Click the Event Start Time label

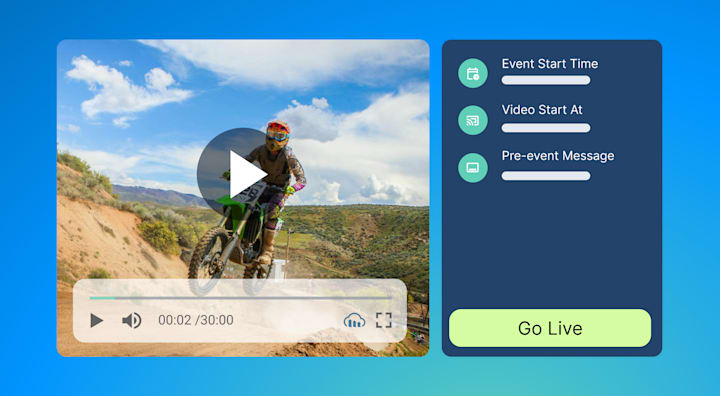pyautogui.click(x=550, y=63)
